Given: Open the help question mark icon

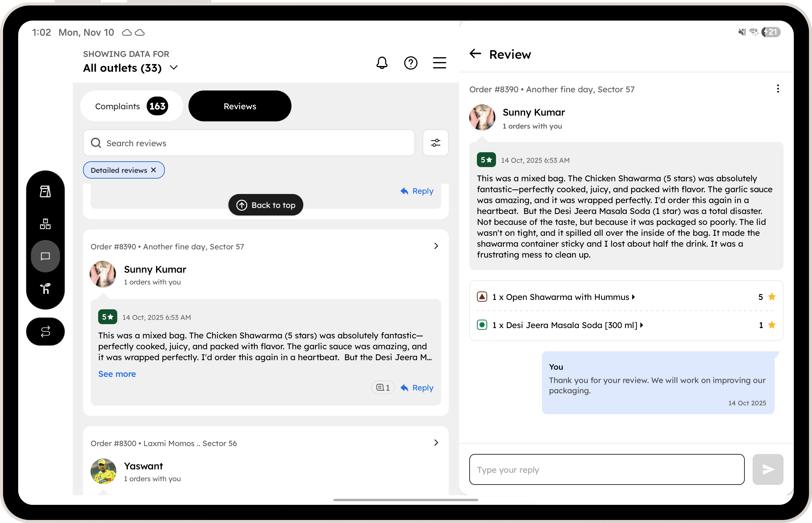Looking at the screenshot, I should tap(411, 63).
